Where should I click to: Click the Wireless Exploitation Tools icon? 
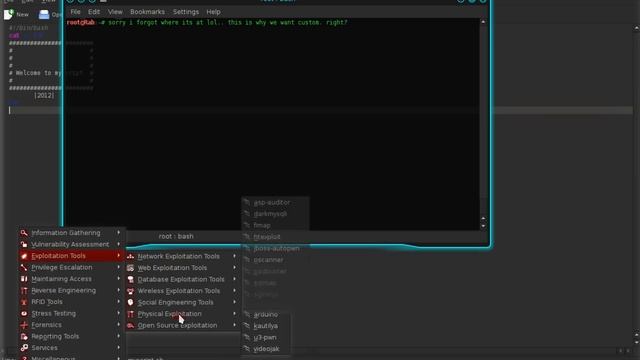(131, 291)
